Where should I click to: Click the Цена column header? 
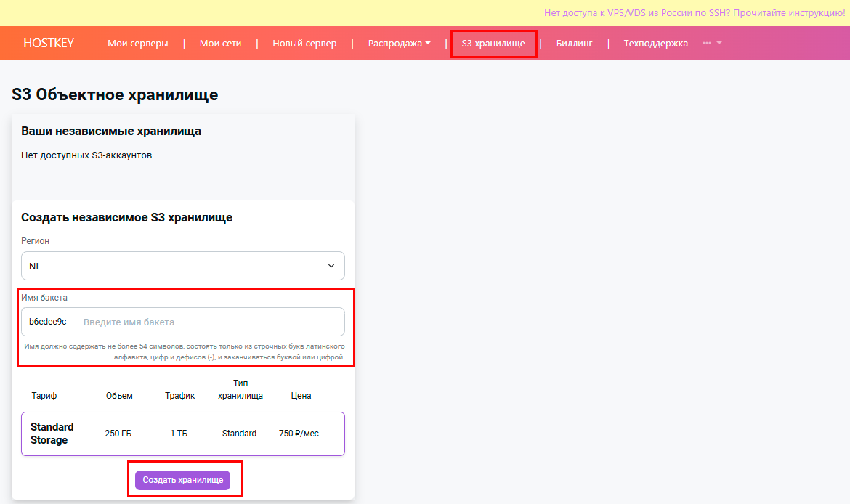tap(301, 396)
